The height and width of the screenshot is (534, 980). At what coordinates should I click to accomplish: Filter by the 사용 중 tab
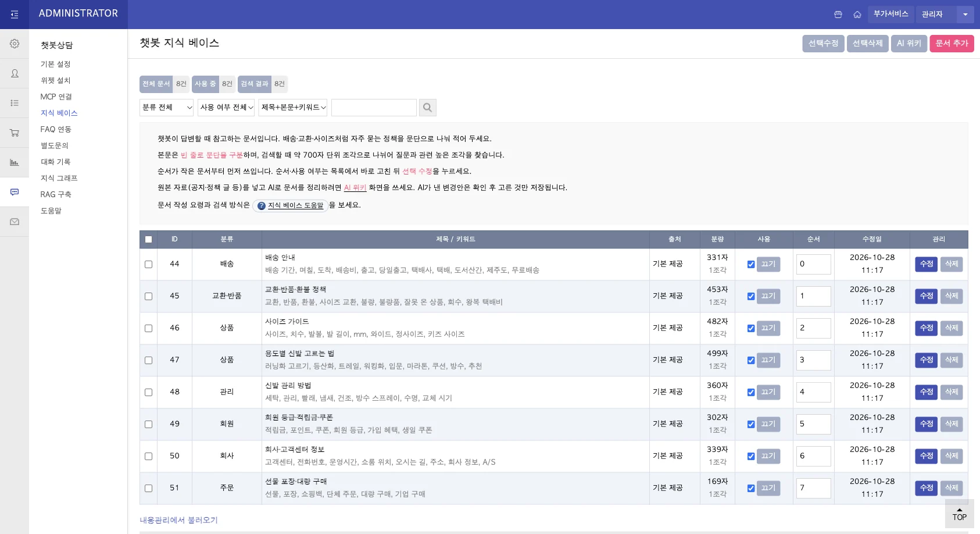213,84
